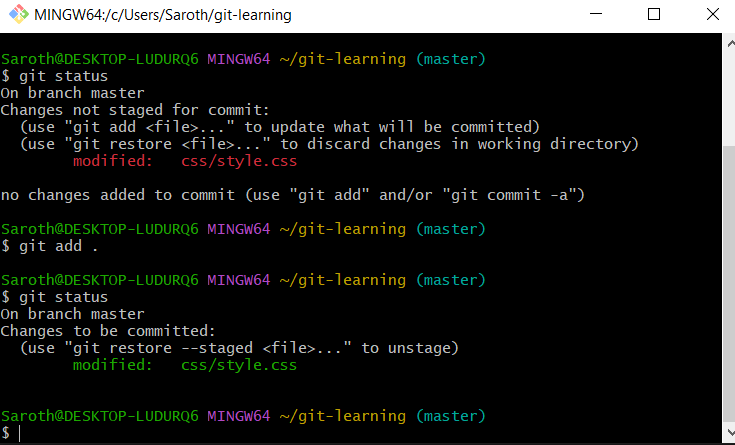Click the first 'git status' command
735x445 pixels.
pos(54,76)
